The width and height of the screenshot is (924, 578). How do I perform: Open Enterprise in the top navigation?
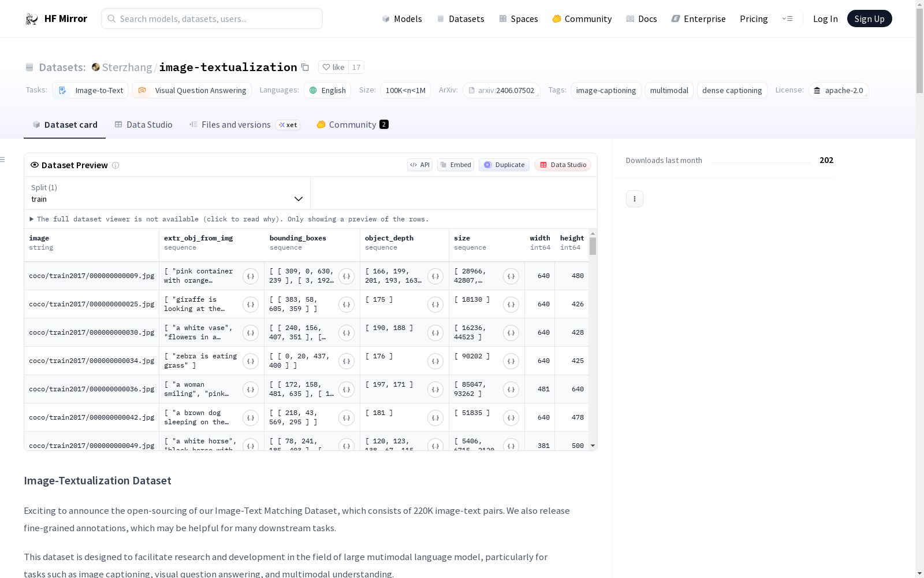pos(699,18)
